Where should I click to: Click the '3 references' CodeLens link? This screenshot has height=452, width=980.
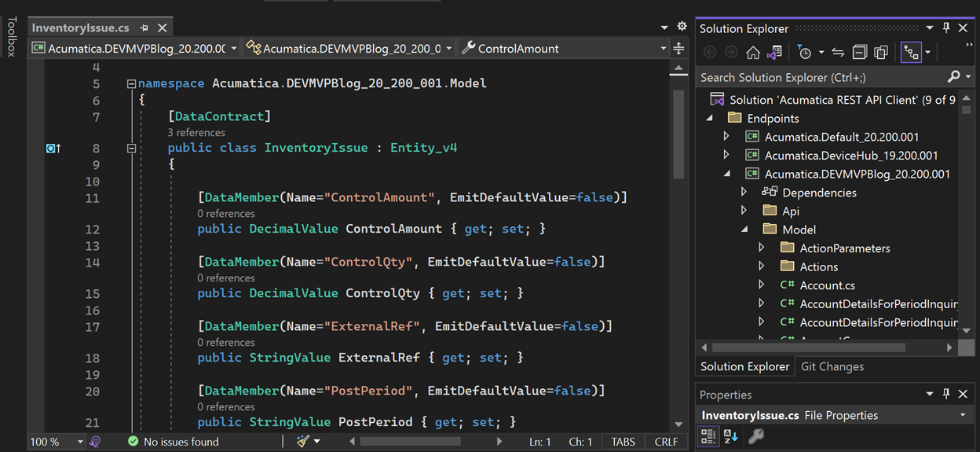pos(196,133)
